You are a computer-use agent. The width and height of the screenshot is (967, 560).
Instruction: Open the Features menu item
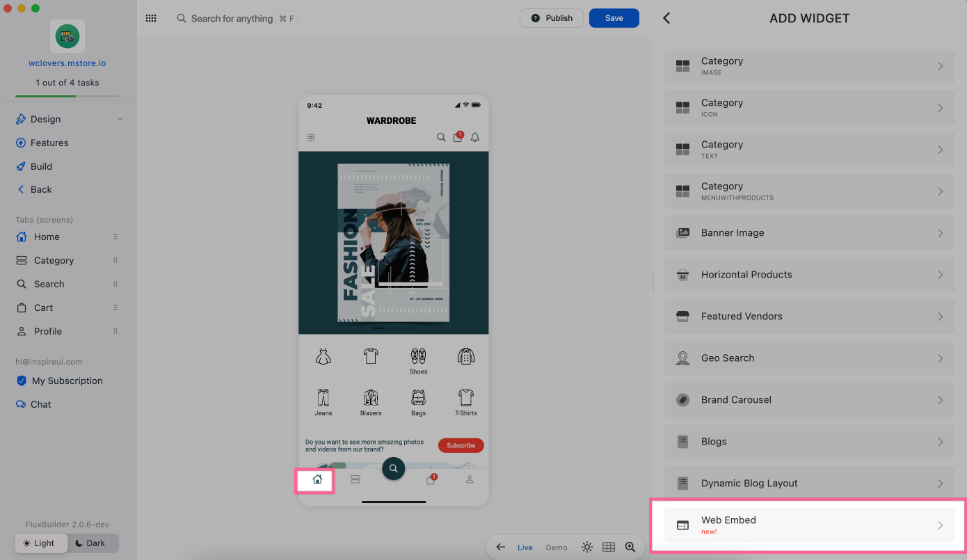pos(49,143)
